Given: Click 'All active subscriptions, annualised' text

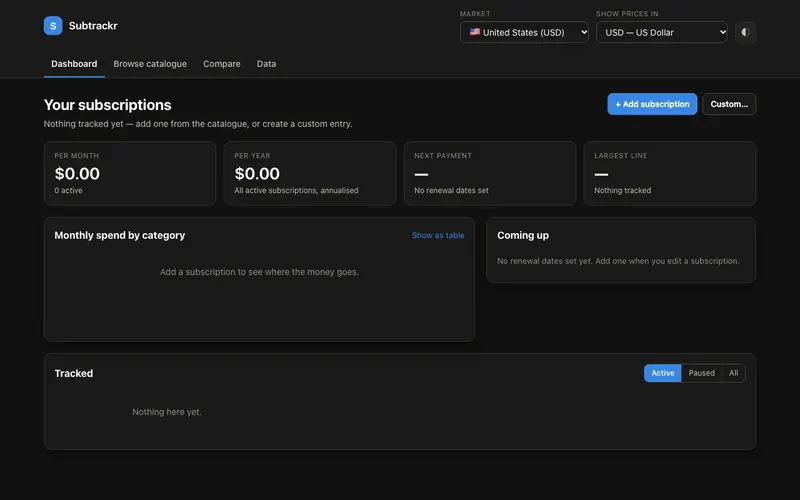Looking at the screenshot, I should [296, 190].
